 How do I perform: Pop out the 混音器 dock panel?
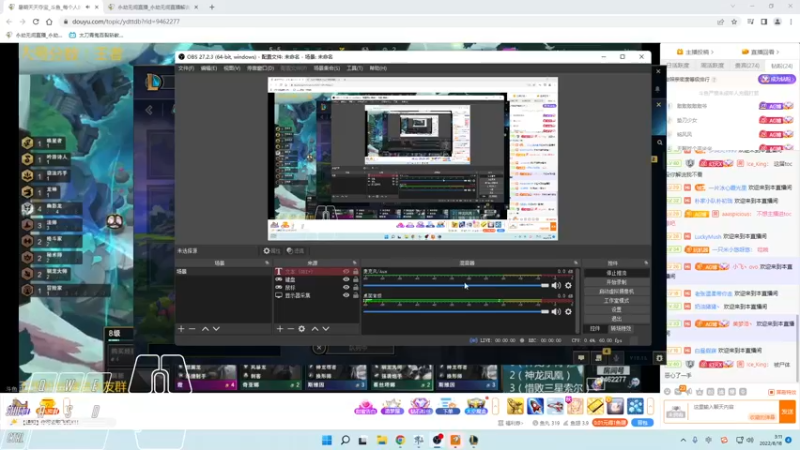click(576, 263)
